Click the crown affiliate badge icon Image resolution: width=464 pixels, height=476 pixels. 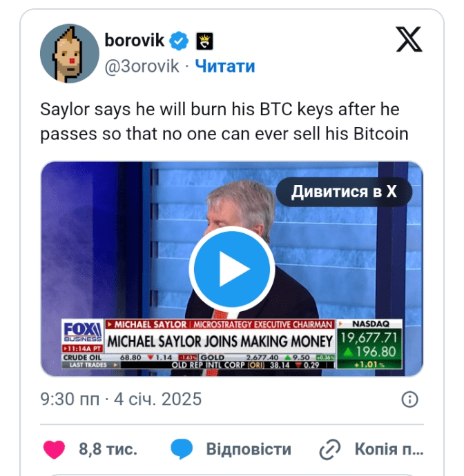point(204,41)
